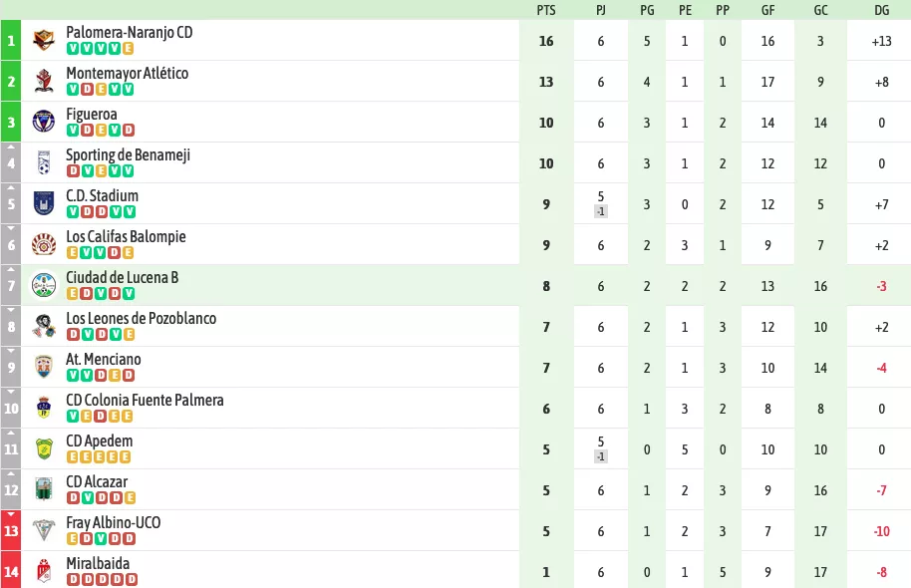Select the C.D. Stadium shield logo
911x588 pixels.
[x=44, y=204]
